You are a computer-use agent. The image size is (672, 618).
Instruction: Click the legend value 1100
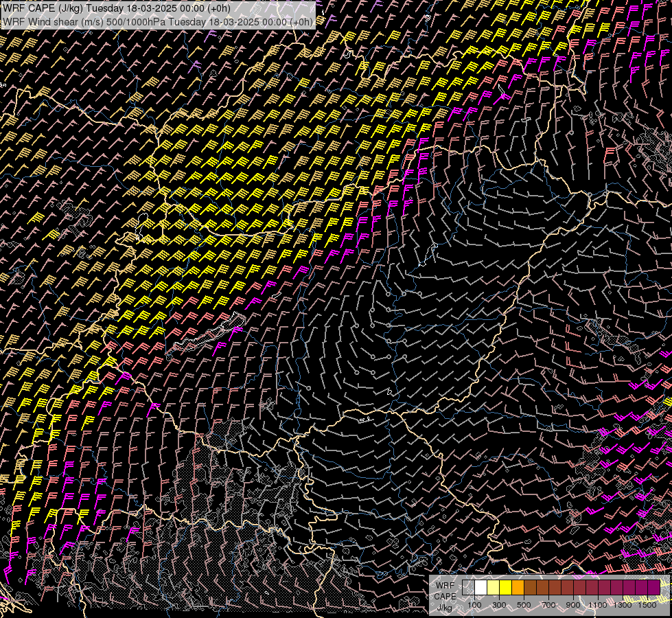(597, 605)
